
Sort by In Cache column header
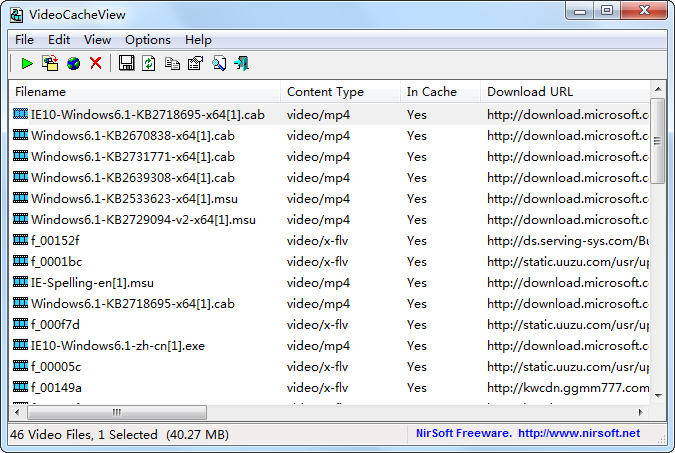coord(440,92)
